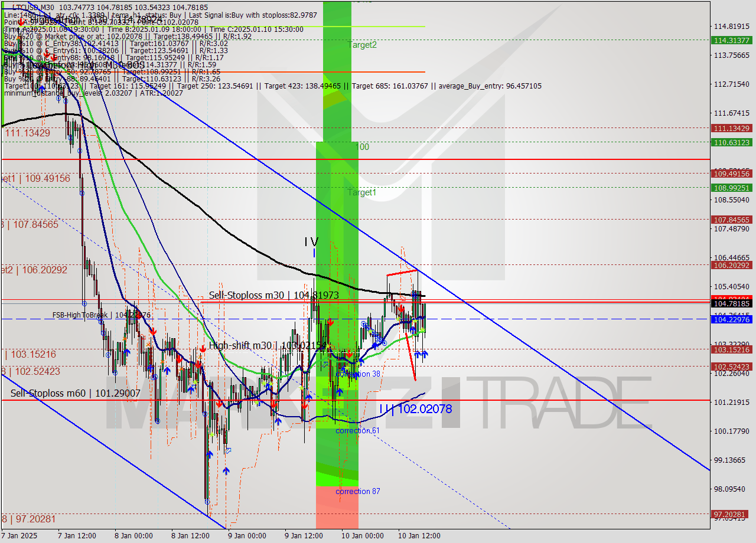Click the I V wave label

click(x=311, y=242)
